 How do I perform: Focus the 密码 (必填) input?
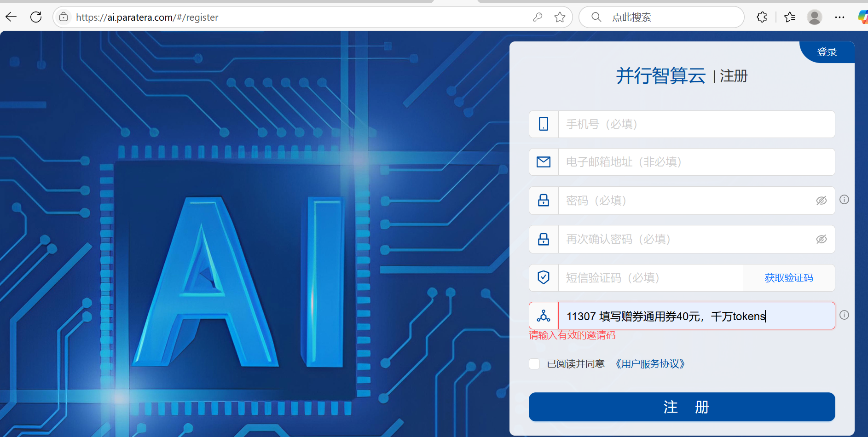[x=686, y=201]
